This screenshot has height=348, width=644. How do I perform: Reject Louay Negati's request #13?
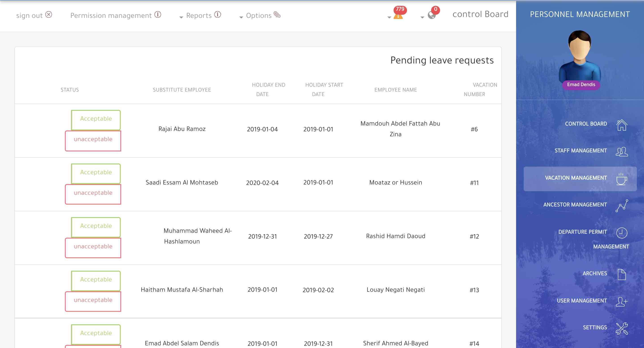tap(93, 301)
